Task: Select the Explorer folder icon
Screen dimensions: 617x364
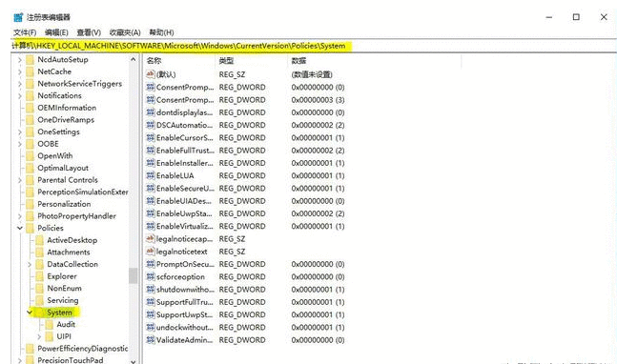Action: coord(39,276)
